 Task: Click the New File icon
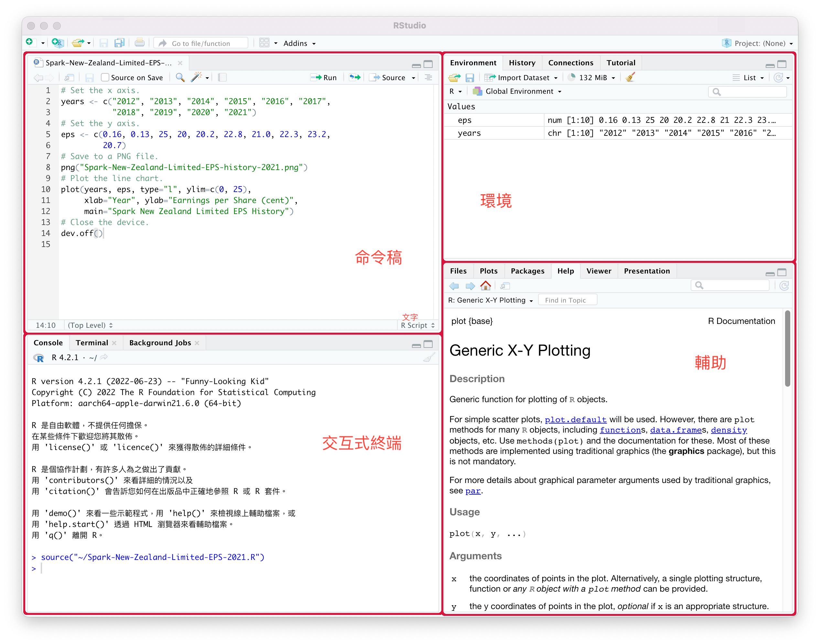[30, 43]
